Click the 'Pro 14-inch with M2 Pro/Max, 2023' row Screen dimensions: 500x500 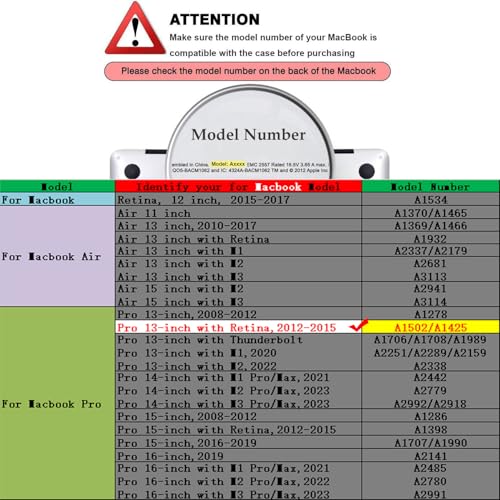click(x=238, y=390)
